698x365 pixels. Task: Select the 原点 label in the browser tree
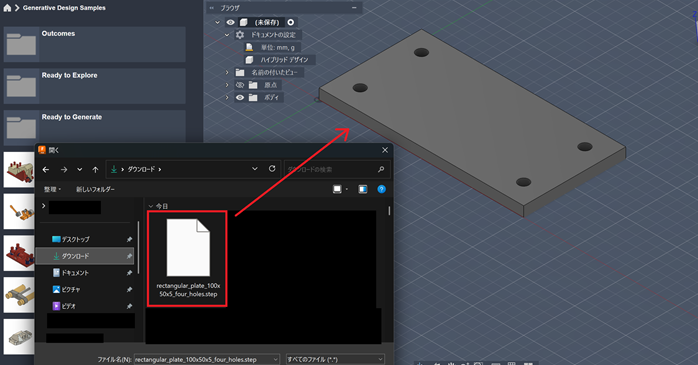(271, 85)
